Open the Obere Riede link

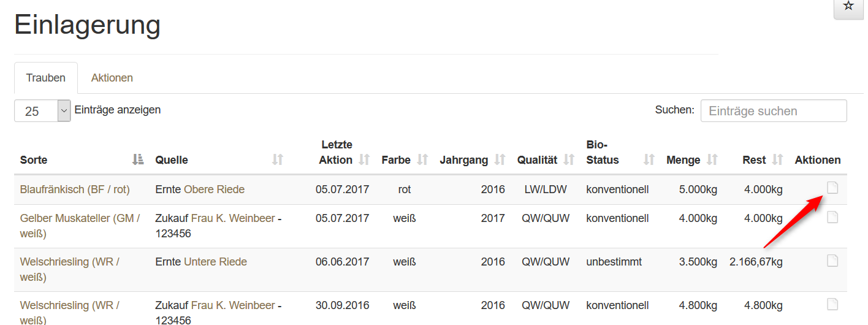point(214,189)
